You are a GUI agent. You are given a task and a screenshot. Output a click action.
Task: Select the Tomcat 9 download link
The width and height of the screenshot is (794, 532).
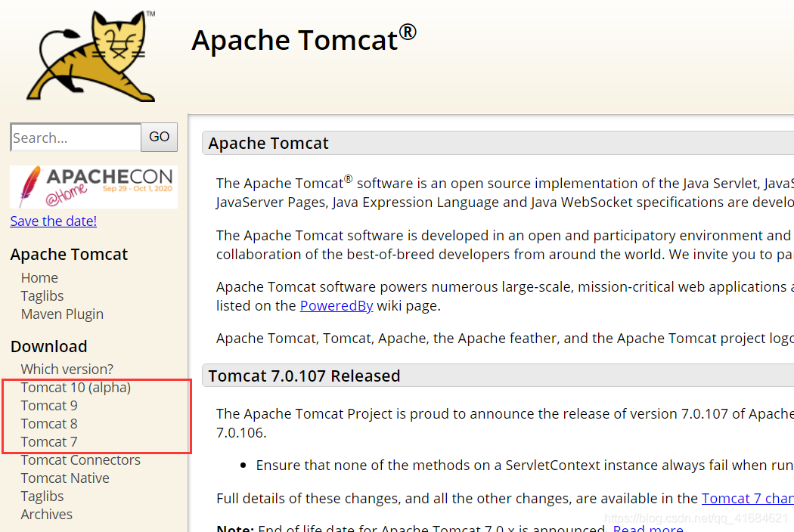pyautogui.click(x=49, y=405)
